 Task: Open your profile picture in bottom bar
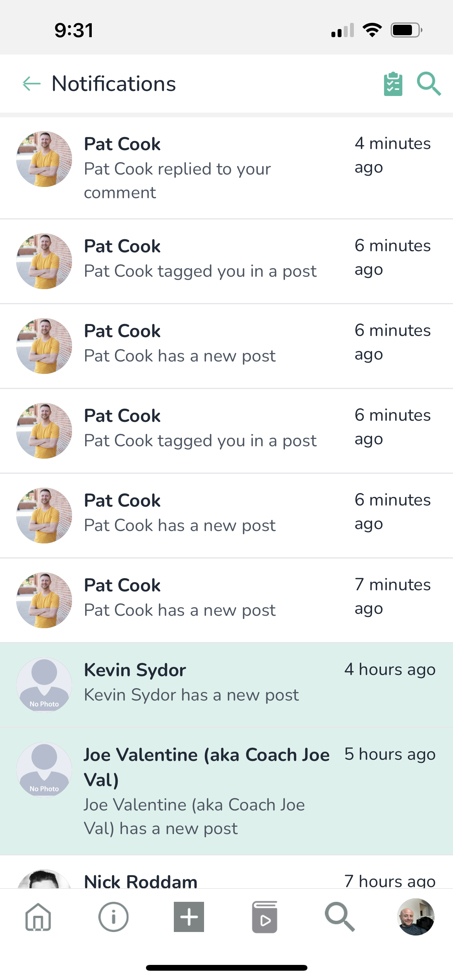pyautogui.click(x=415, y=917)
